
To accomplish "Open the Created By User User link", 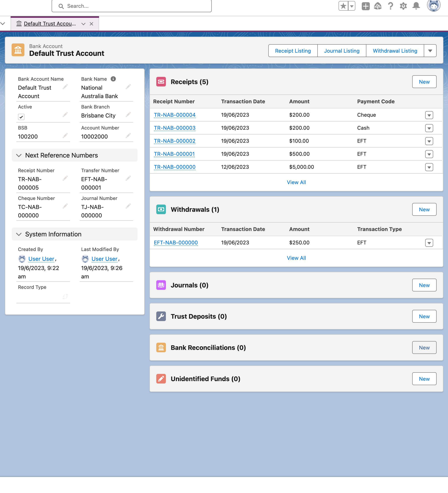I will coord(41,259).
